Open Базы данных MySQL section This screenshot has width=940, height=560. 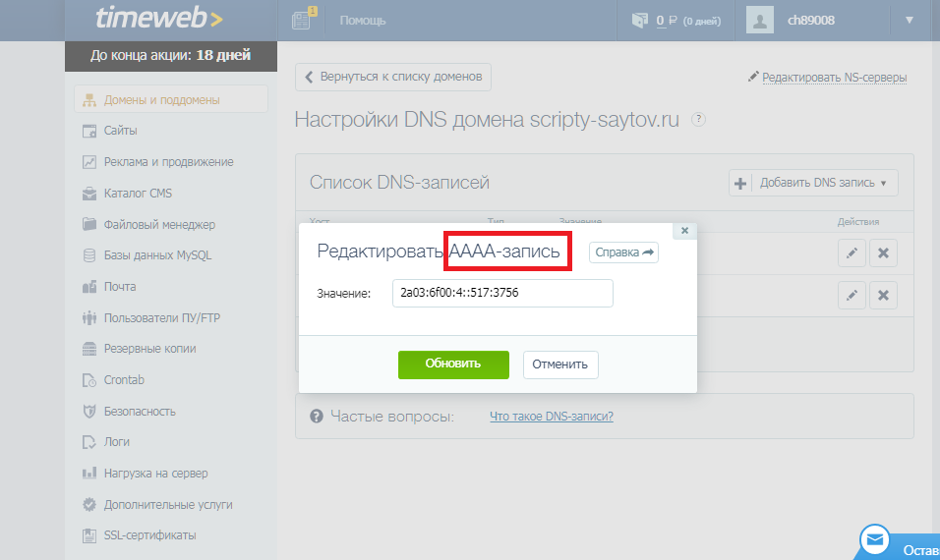click(157, 255)
